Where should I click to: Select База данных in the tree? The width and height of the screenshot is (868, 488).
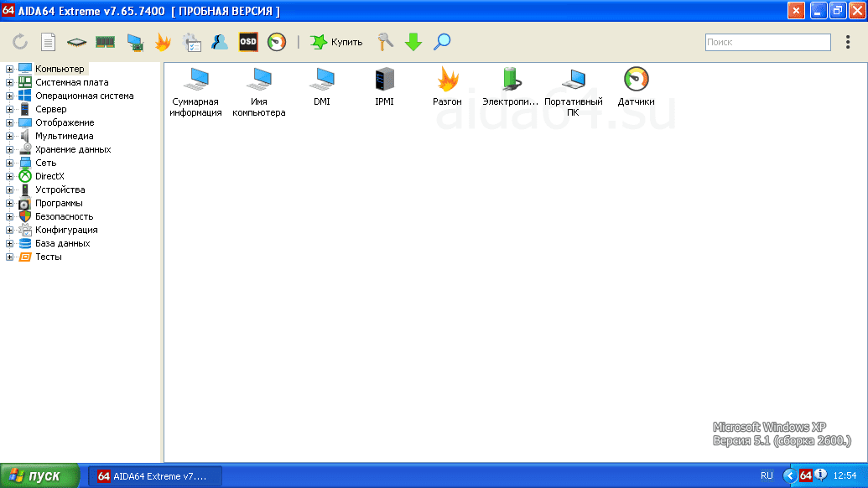point(63,243)
